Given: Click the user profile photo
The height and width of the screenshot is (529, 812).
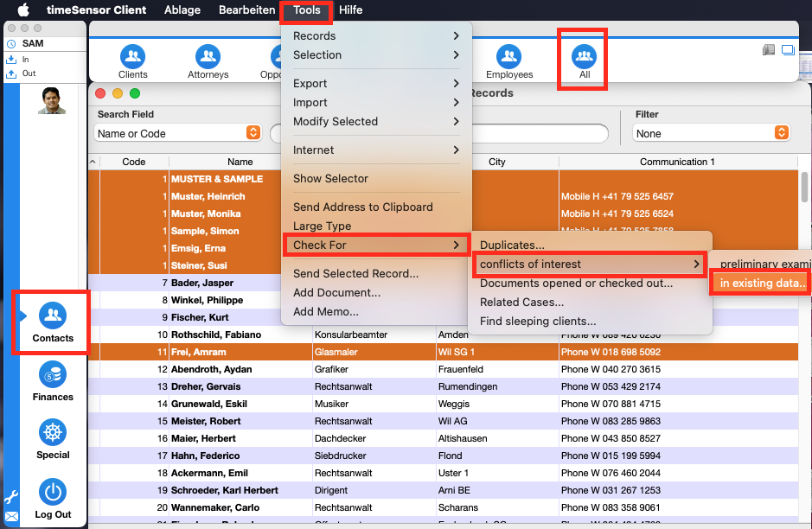Looking at the screenshot, I should (x=52, y=100).
